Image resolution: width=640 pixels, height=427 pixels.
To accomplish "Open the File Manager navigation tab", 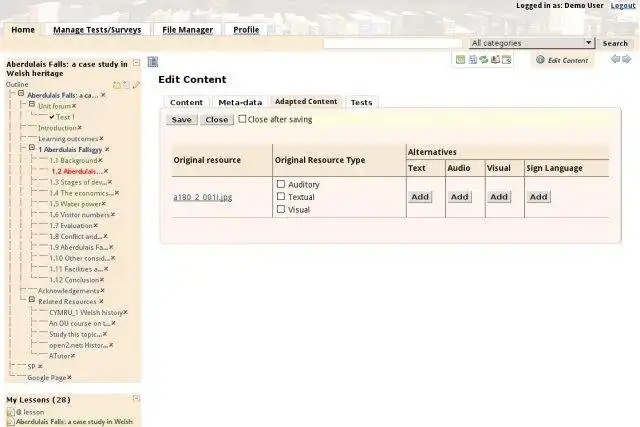I will (x=188, y=30).
